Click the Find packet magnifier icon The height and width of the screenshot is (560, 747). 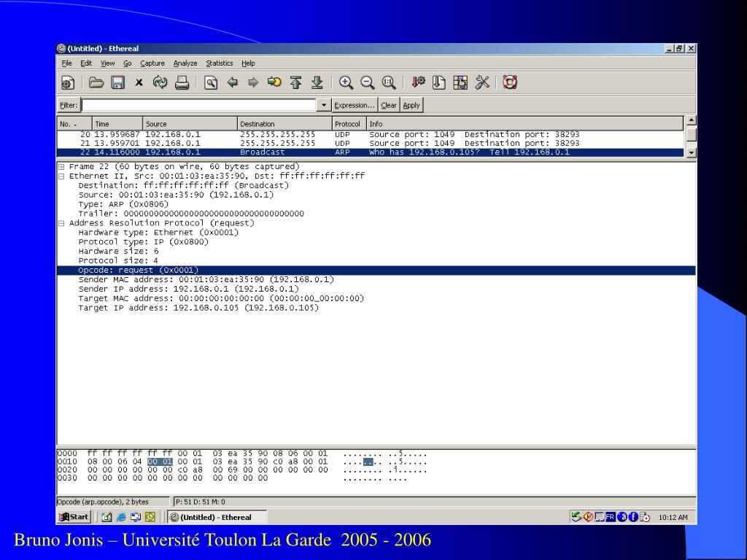[211, 83]
